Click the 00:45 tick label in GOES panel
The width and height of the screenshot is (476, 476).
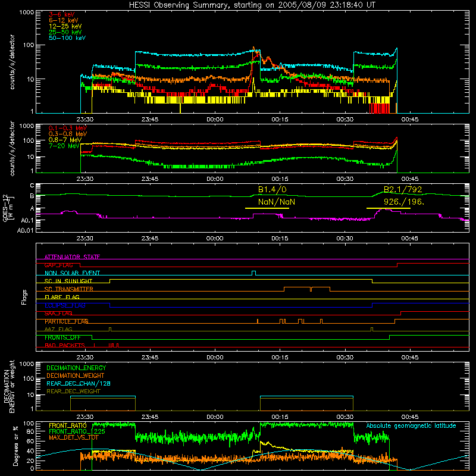coord(409,239)
